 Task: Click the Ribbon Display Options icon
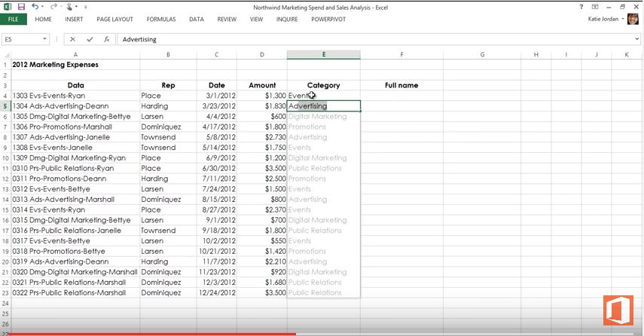[x=597, y=6]
